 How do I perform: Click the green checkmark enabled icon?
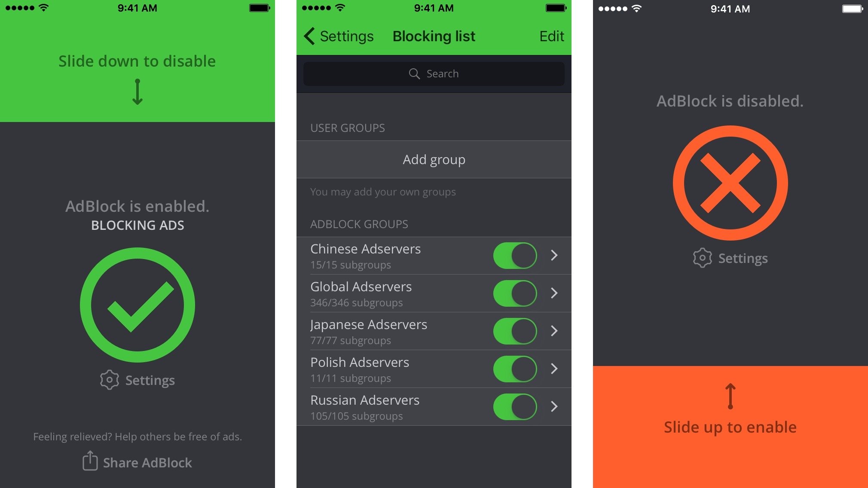click(x=138, y=308)
